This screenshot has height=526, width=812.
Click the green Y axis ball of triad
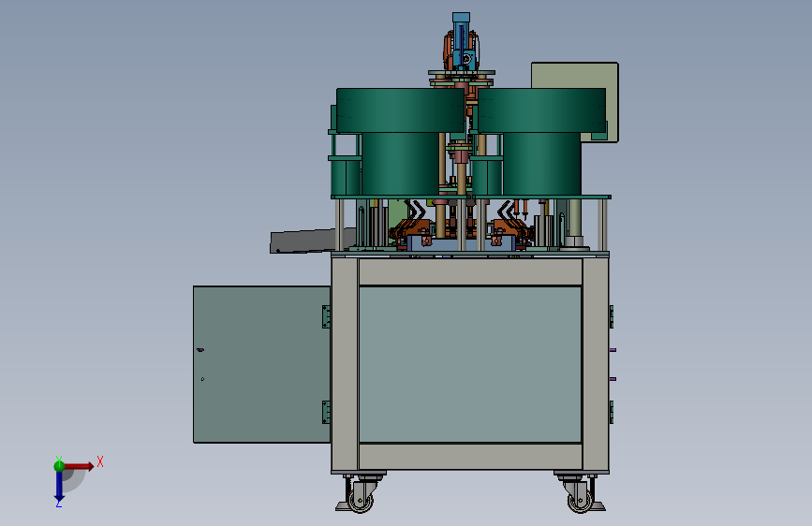click(x=59, y=465)
